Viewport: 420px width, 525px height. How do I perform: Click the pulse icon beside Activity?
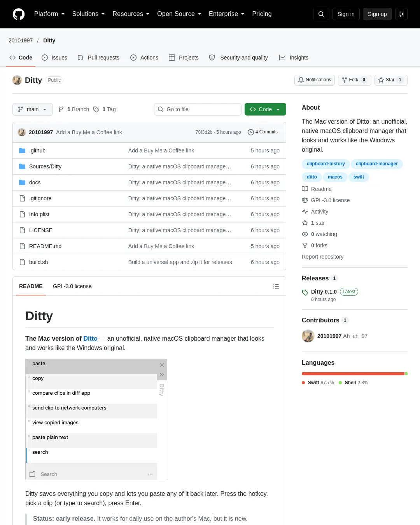(x=305, y=212)
